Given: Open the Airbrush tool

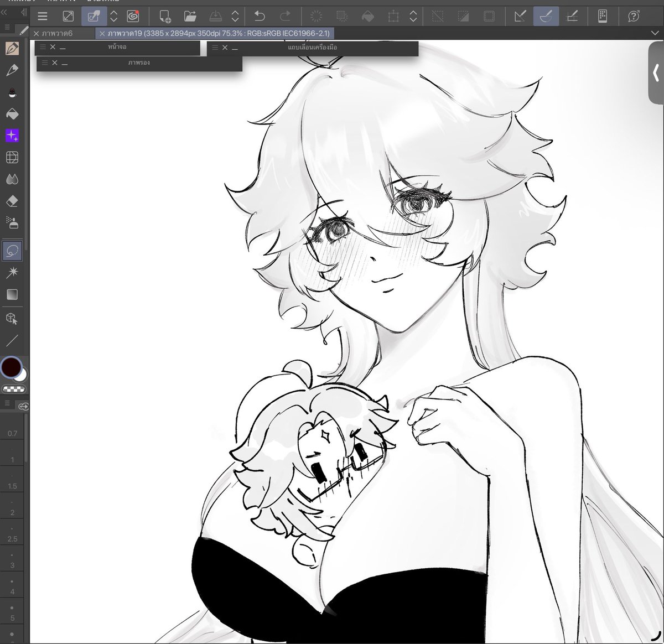Looking at the screenshot, I should pyautogui.click(x=12, y=92).
